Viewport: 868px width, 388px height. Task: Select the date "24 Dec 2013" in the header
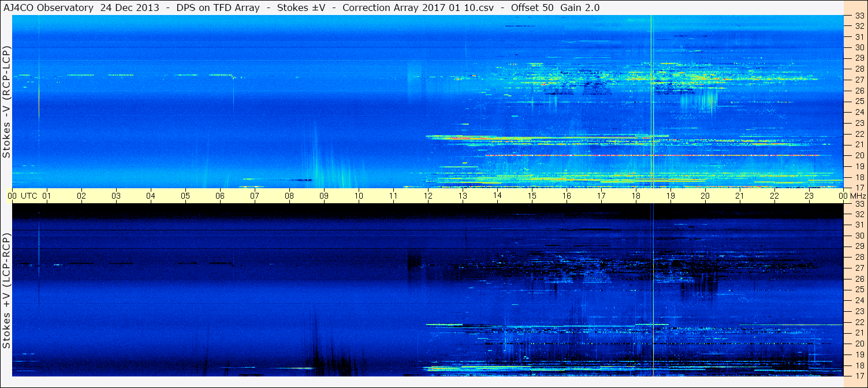pyautogui.click(x=129, y=8)
